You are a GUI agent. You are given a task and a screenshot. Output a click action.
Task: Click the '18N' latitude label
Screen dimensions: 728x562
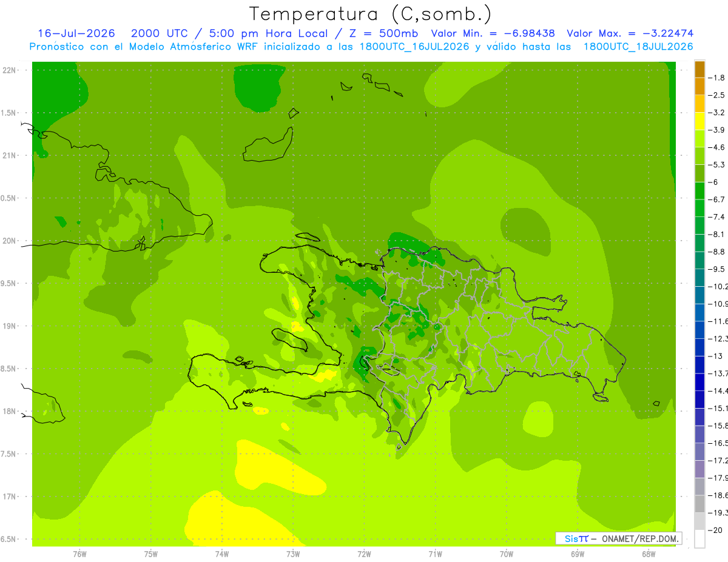tap(9, 411)
